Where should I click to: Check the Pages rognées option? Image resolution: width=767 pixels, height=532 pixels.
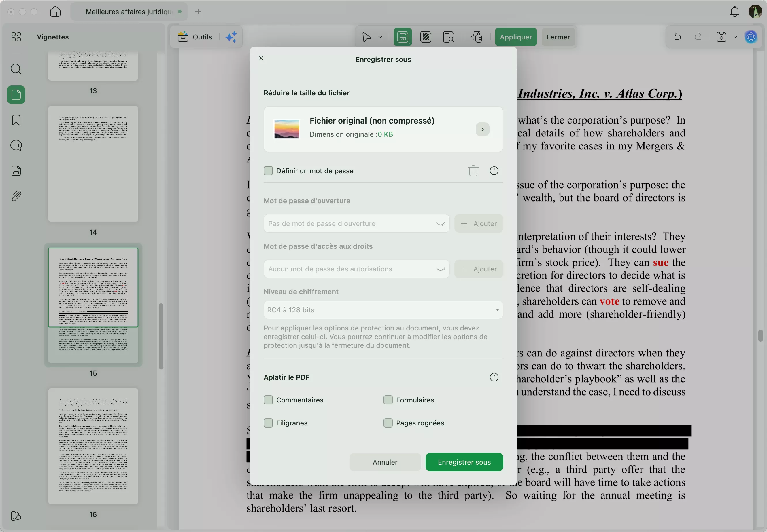pyautogui.click(x=388, y=423)
